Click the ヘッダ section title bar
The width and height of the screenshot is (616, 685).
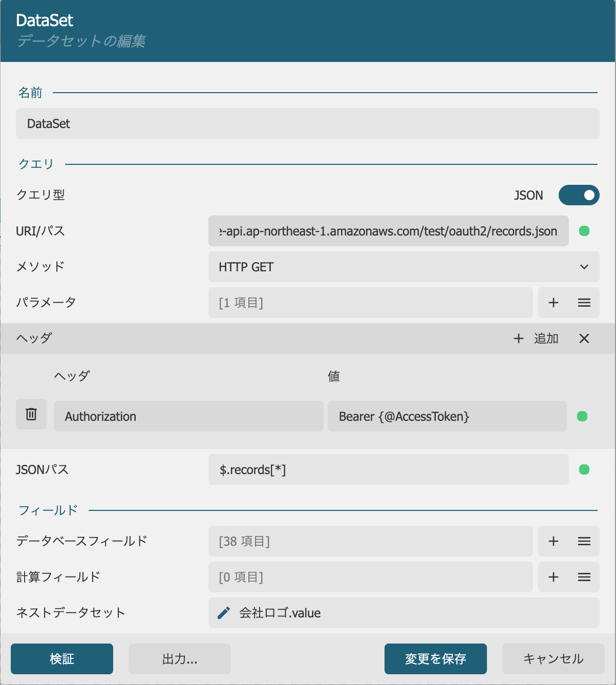click(308, 338)
